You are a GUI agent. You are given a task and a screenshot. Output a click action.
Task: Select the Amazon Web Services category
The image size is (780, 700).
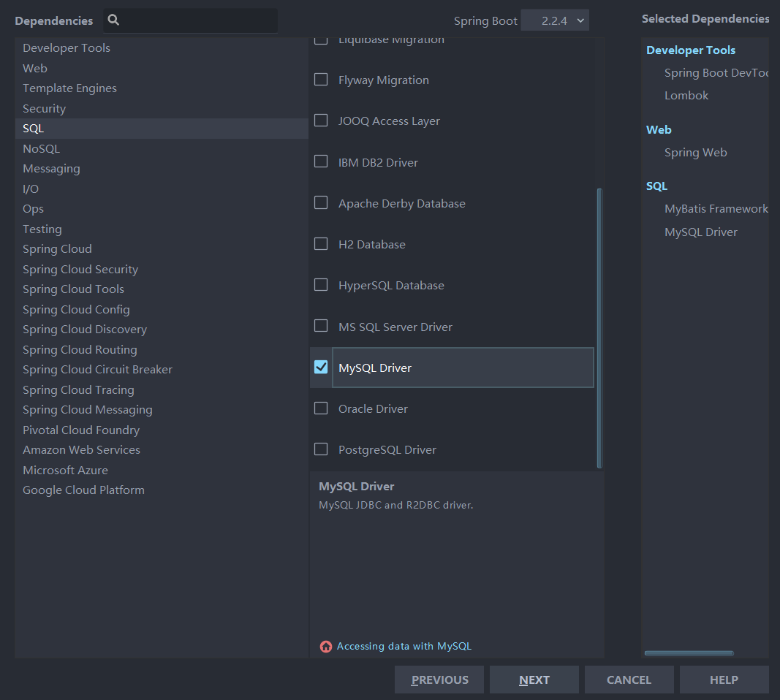click(x=162, y=450)
